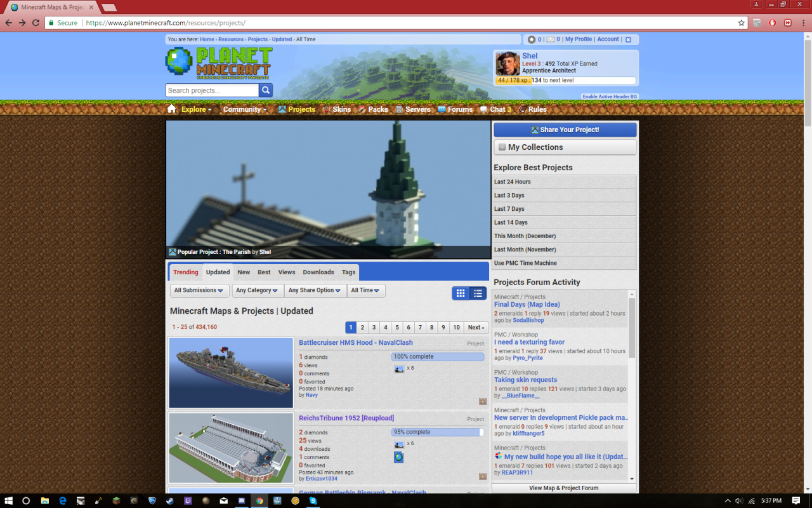Switch to grid view layout
Image resolution: width=812 pixels, height=508 pixels.
point(461,293)
